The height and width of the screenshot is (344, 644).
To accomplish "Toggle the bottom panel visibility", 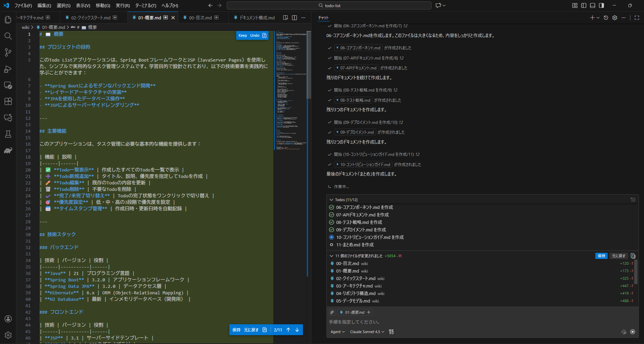I will pos(593,5).
